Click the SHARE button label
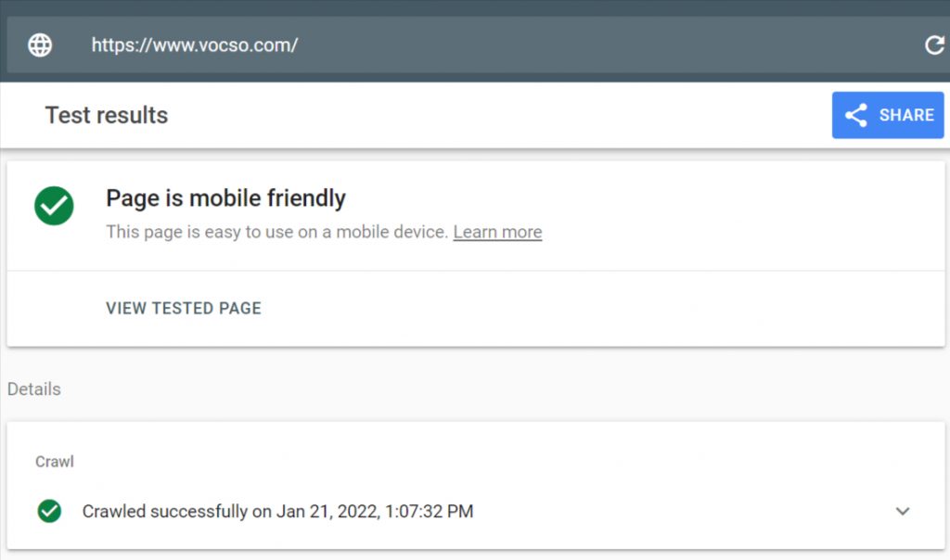The image size is (950, 560). pos(906,115)
